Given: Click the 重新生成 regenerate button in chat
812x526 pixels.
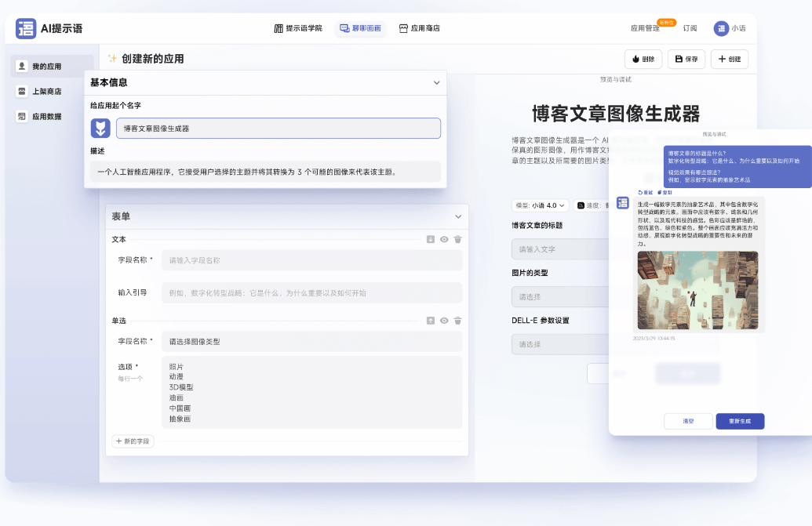Looking at the screenshot, I should [739, 421].
